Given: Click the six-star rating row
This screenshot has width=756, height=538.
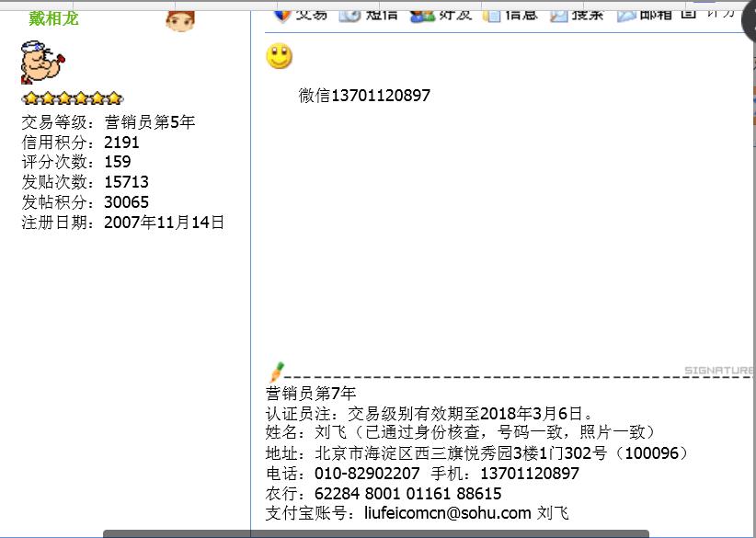Looking at the screenshot, I should click(x=72, y=98).
